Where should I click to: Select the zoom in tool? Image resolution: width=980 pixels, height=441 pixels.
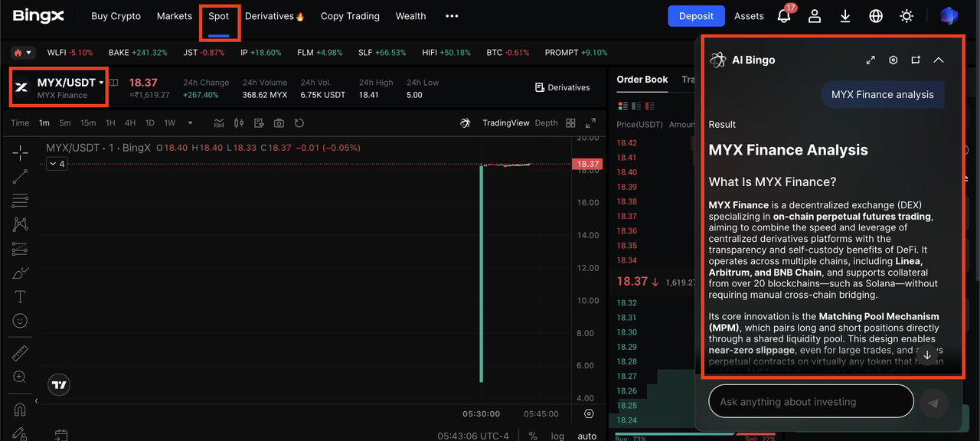[x=20, y=377]
